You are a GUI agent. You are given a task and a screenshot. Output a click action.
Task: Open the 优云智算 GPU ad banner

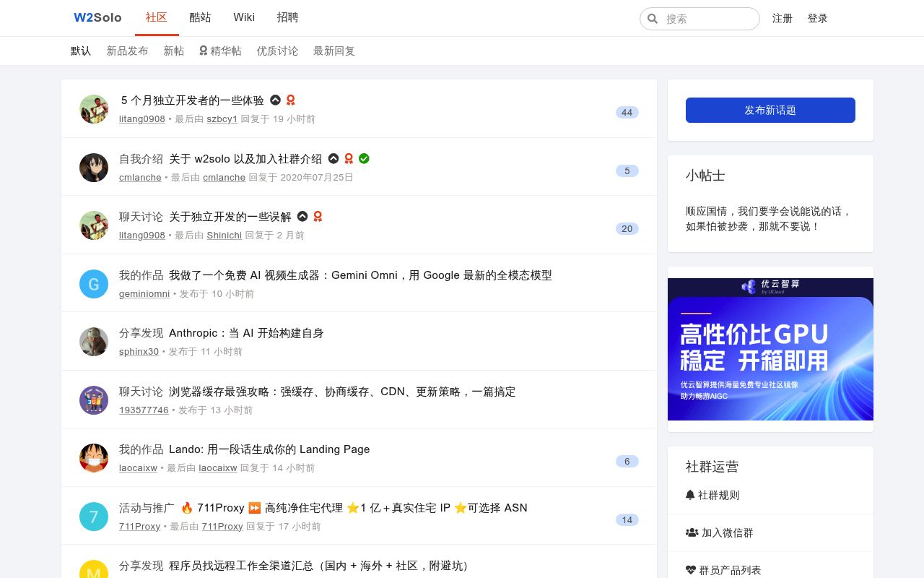[770, 349]
